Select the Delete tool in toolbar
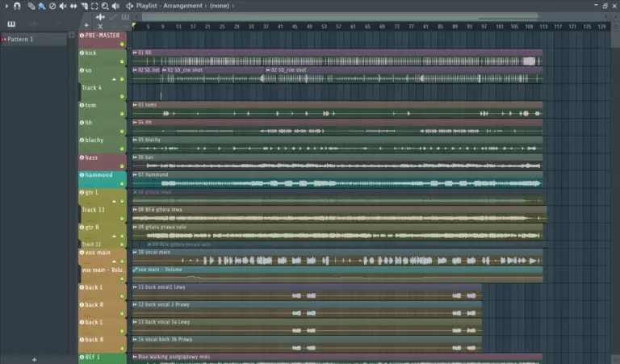620x364 pixels. [52, 6]
